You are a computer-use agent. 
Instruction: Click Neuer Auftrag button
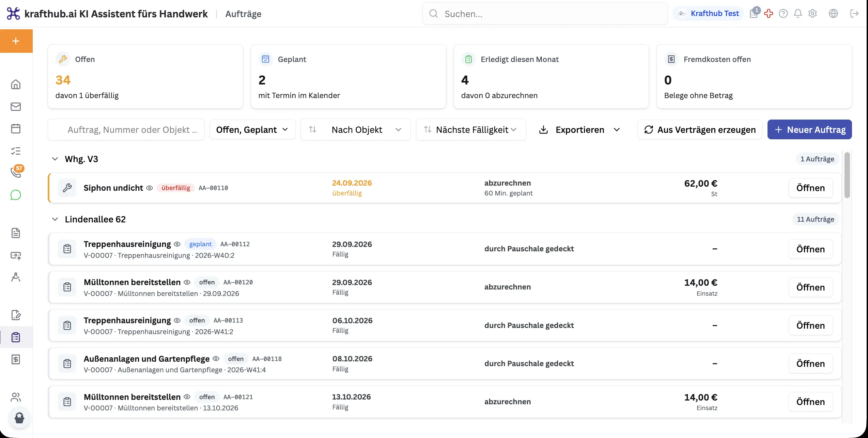[x=809, y=129]
